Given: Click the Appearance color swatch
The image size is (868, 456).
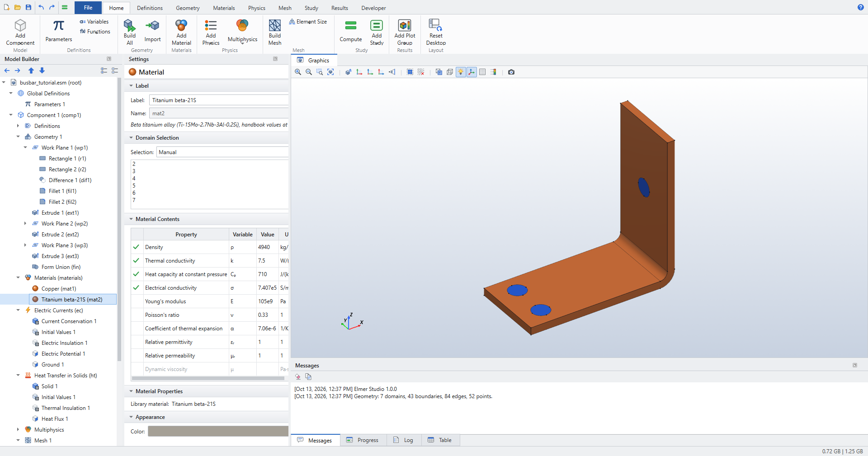Looking at the screenshot, I should pyautogui.click(x=218, y=431).
